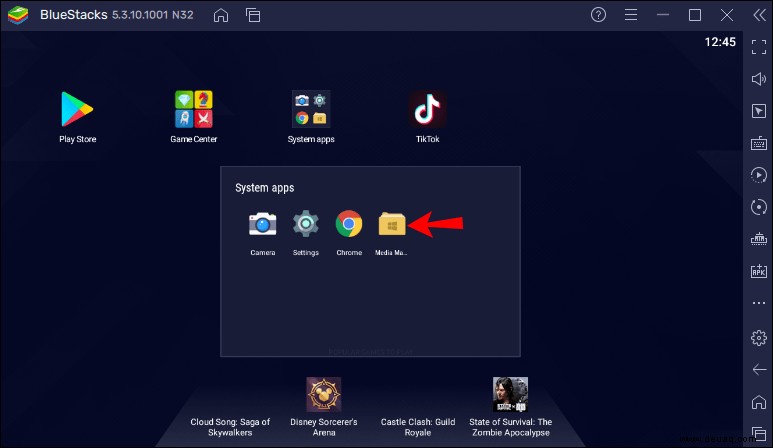Collapse the sidebar with double chevron
The width and height of the screenshot is (773, 448).
(x=759, y=15)
